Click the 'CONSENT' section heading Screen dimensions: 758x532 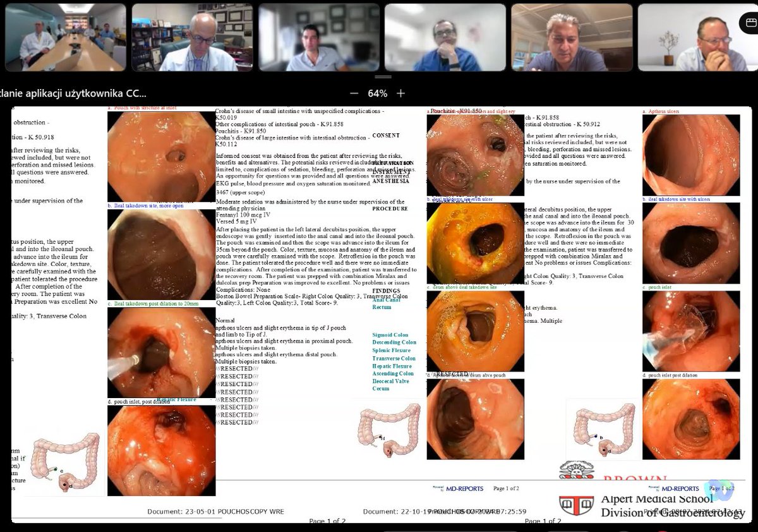pos(386,135)
